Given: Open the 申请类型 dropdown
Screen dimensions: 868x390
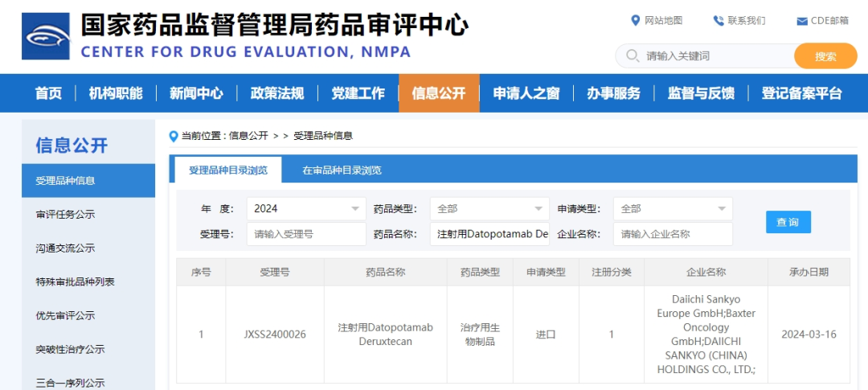Looking at the screenshot, I should pos(673,209).
